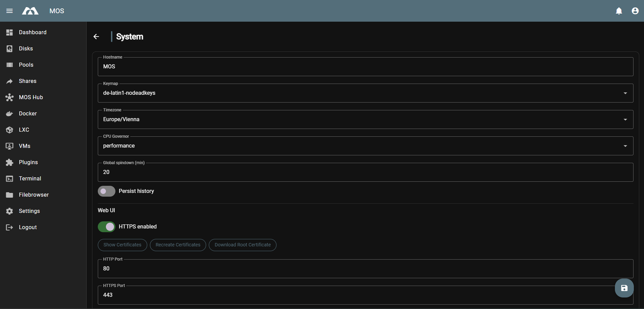Click the back arrow beside System

pyautogui.click(x=96, y=37)
